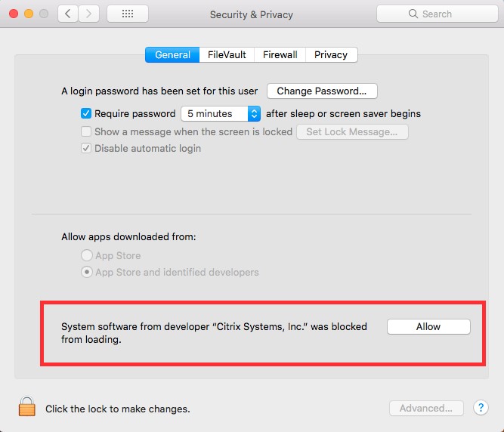This screenshot has height=432, width=504.
Task: Go back with the left arrow button
Action: tap(68, 14)
